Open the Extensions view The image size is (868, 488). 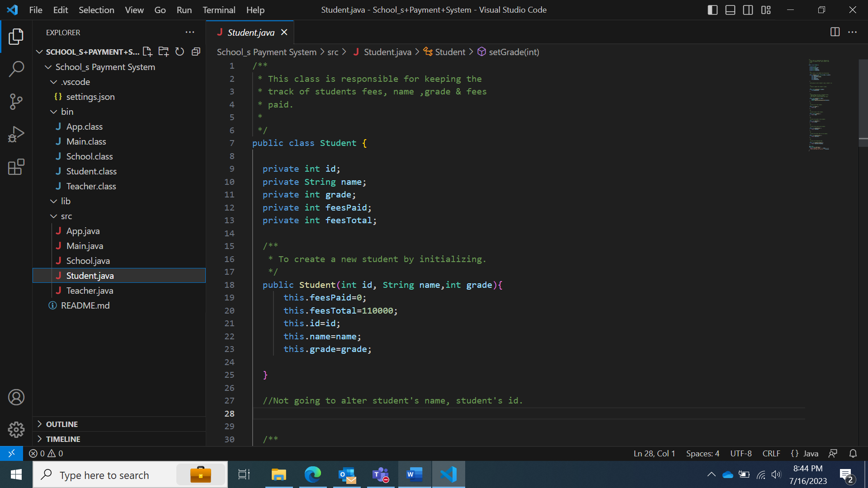tap(16, 167)
